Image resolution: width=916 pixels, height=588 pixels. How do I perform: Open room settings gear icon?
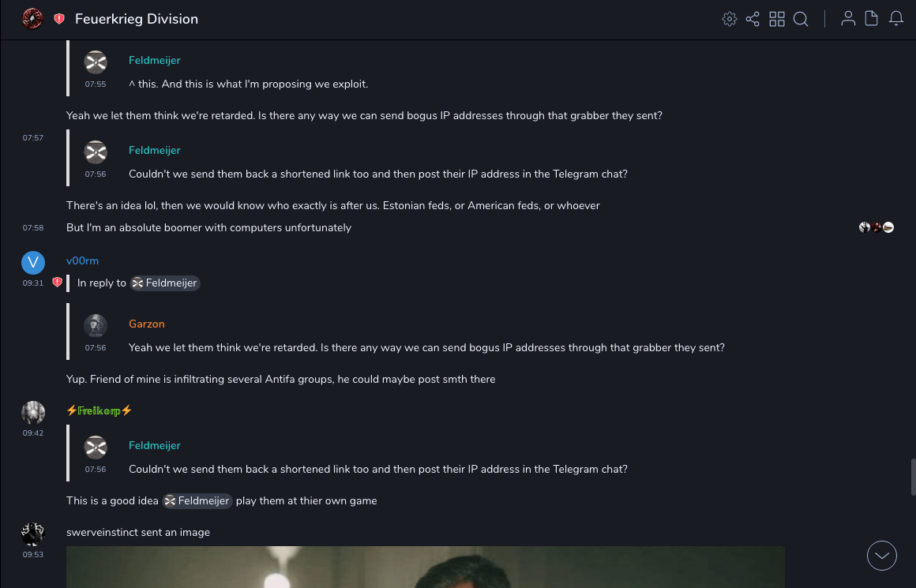730,19
